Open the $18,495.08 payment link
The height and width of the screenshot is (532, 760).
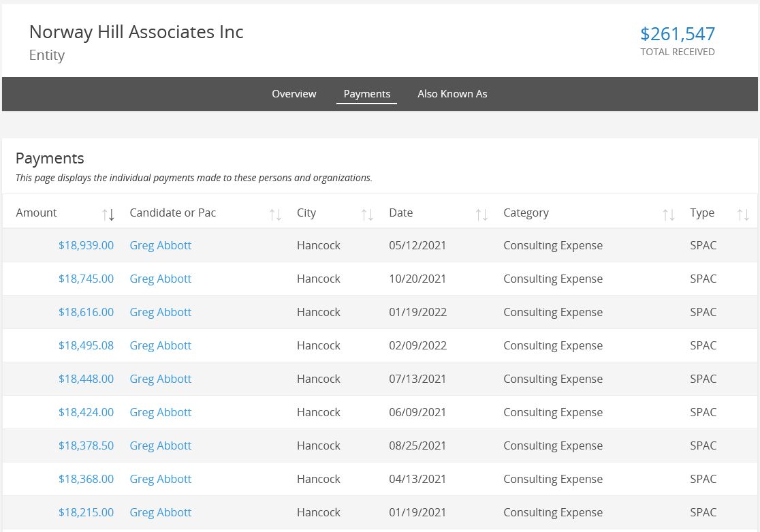[86, 346]
